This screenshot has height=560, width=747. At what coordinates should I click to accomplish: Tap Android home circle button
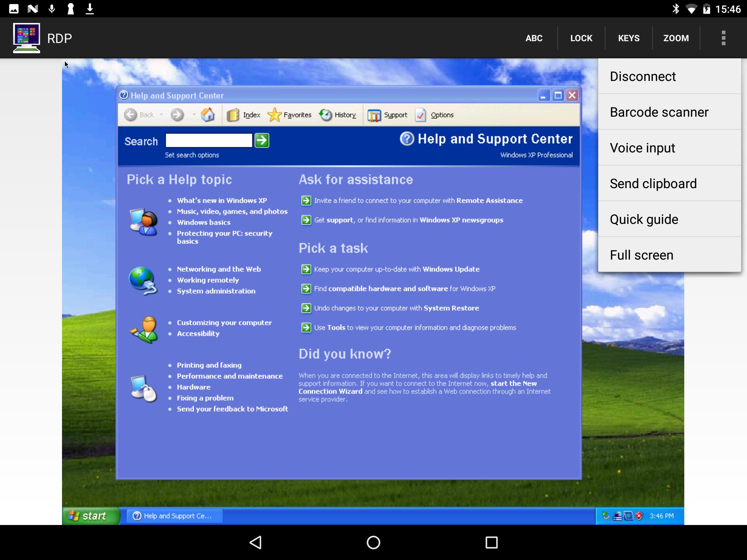pos(373,542)
